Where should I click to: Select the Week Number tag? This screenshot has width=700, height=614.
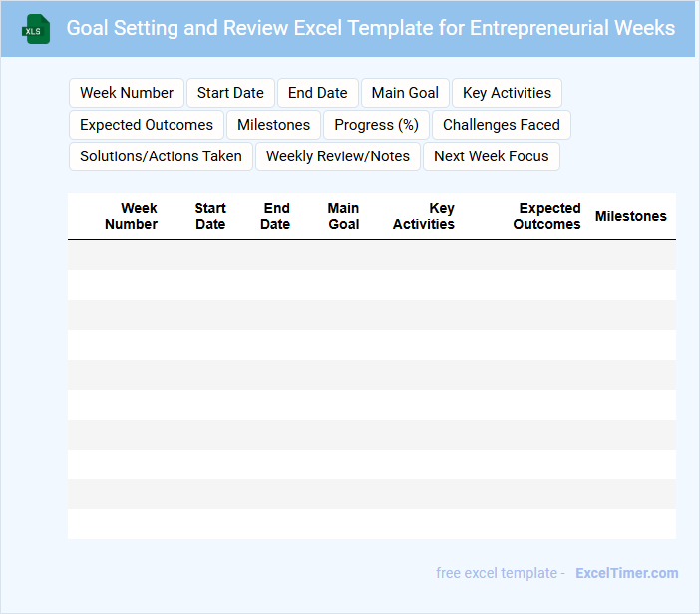tap(127, 93)
